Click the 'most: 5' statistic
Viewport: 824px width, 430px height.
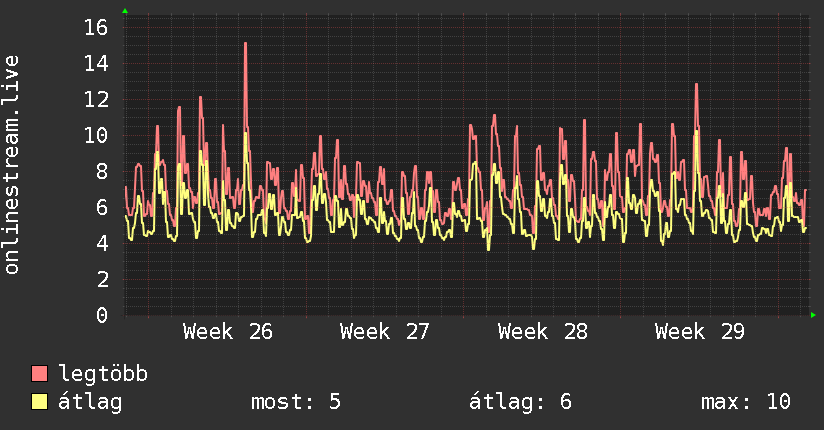[x=296, y=402]
